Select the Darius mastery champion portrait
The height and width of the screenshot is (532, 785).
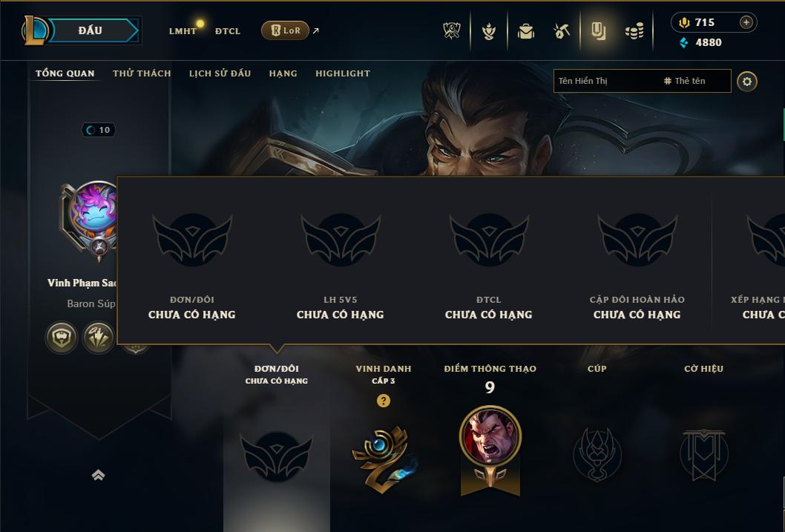coord(490,436)
